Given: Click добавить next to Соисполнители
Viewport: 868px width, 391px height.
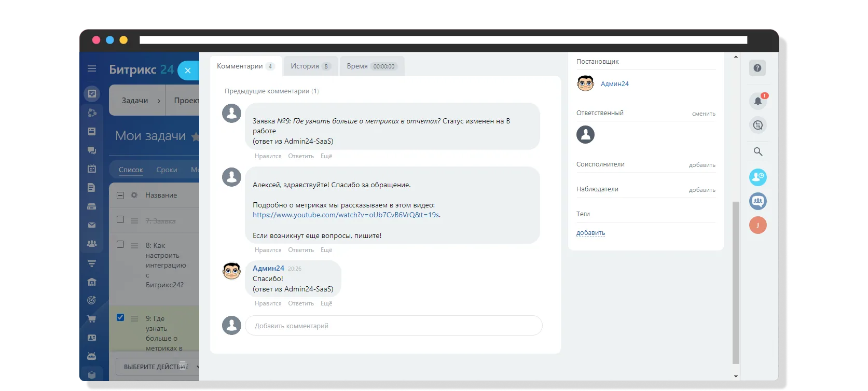Looking at the screenshot, I should [702, 165].
